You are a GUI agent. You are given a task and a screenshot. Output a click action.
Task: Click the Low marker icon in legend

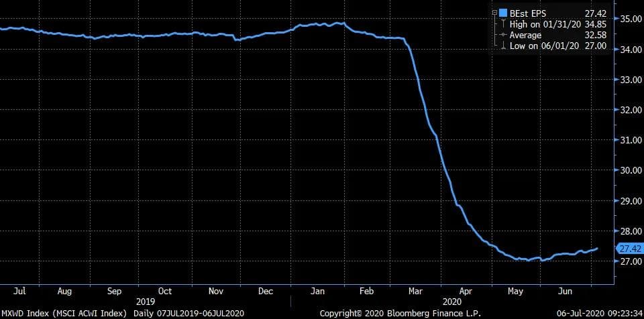(502, 46)
